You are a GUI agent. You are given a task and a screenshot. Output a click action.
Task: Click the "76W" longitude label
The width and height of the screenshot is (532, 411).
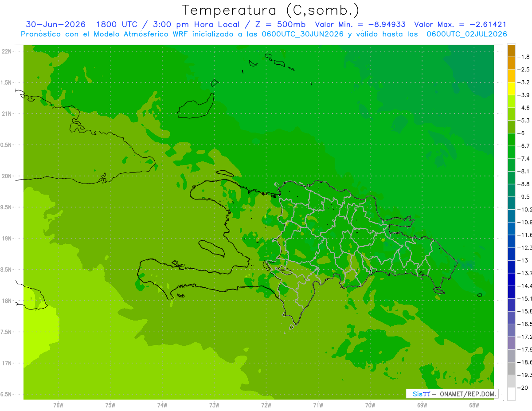(x=58, y=405)
